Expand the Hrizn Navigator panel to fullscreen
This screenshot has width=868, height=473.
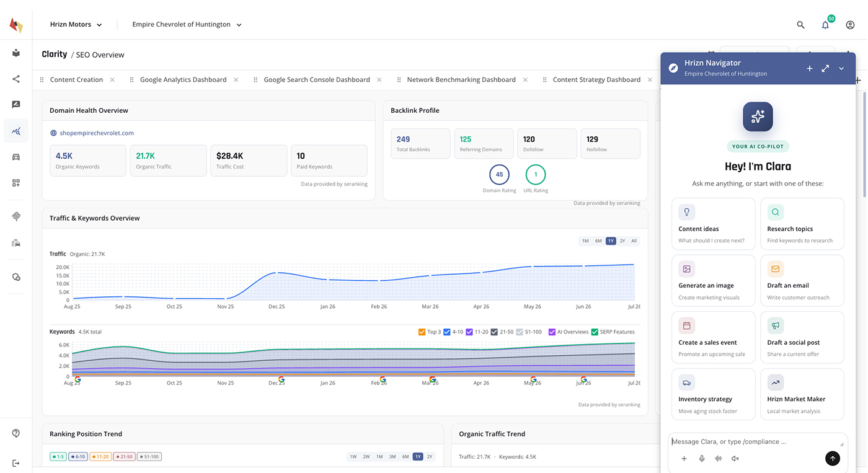pos(825,68)
